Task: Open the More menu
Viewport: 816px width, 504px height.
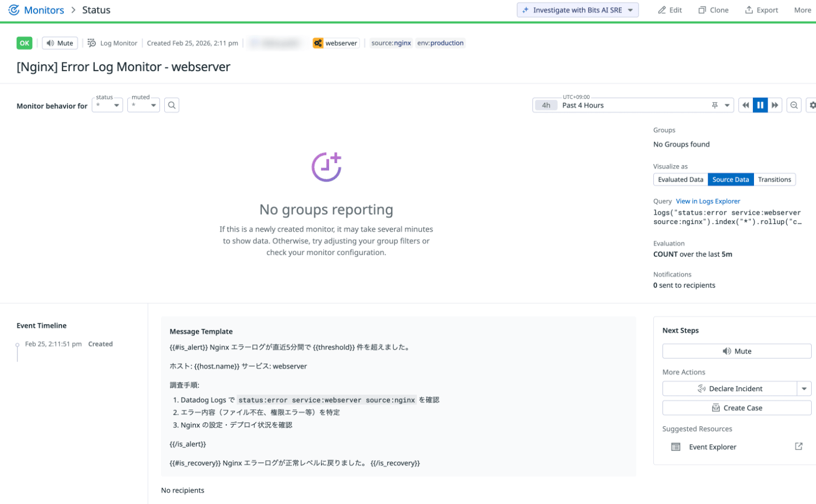Action: 802,10
